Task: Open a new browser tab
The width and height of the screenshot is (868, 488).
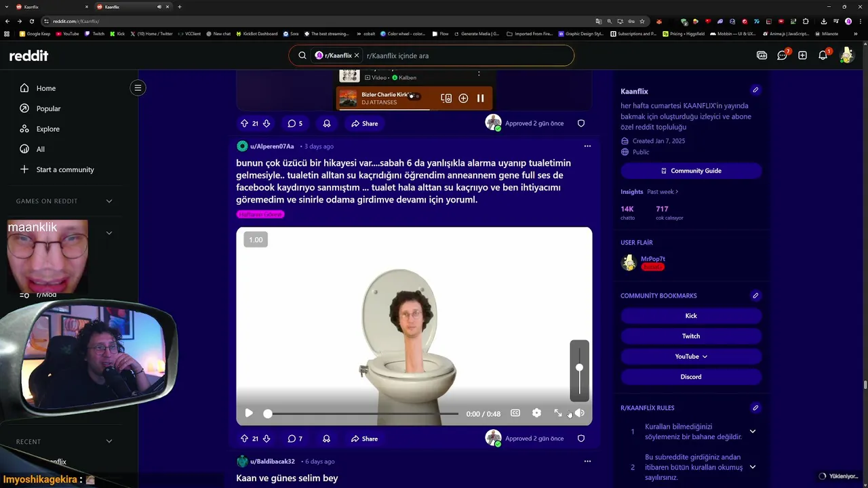Action: click(x=179, y=7)
